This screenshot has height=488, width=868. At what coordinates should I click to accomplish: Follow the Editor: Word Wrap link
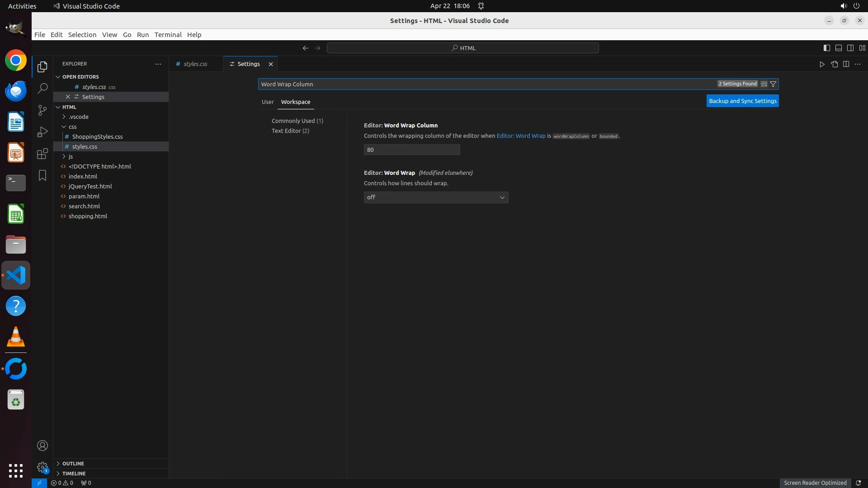[521, 136]
